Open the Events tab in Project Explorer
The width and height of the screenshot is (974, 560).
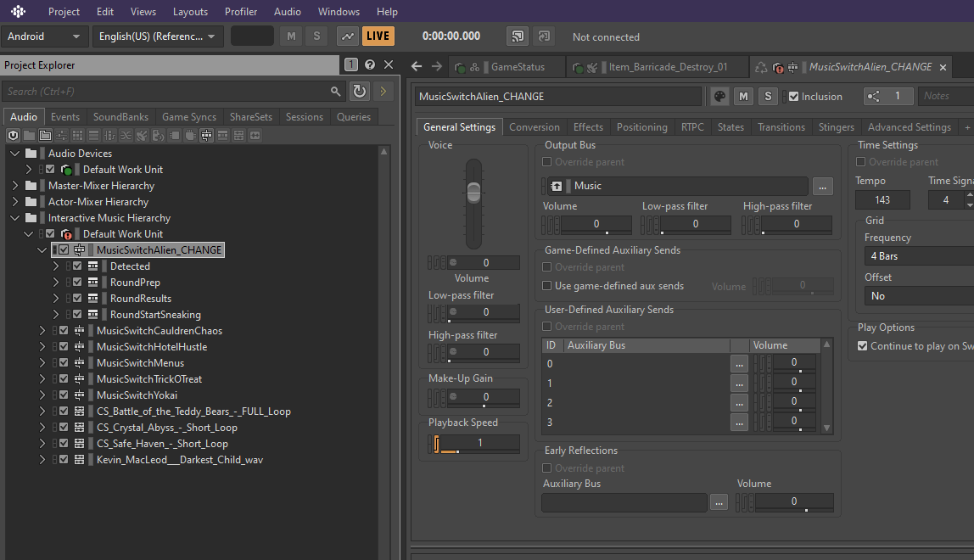65,116
